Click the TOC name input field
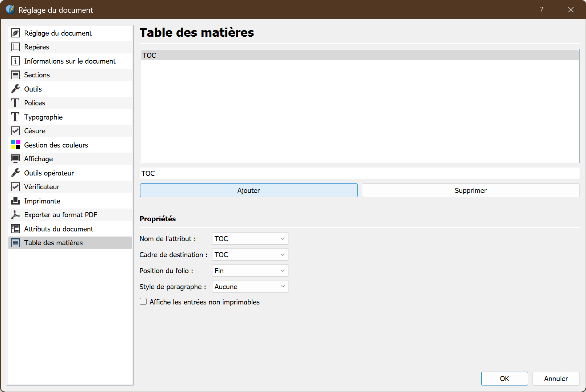Viewport: 586px width, 392px height. (359, 173)
